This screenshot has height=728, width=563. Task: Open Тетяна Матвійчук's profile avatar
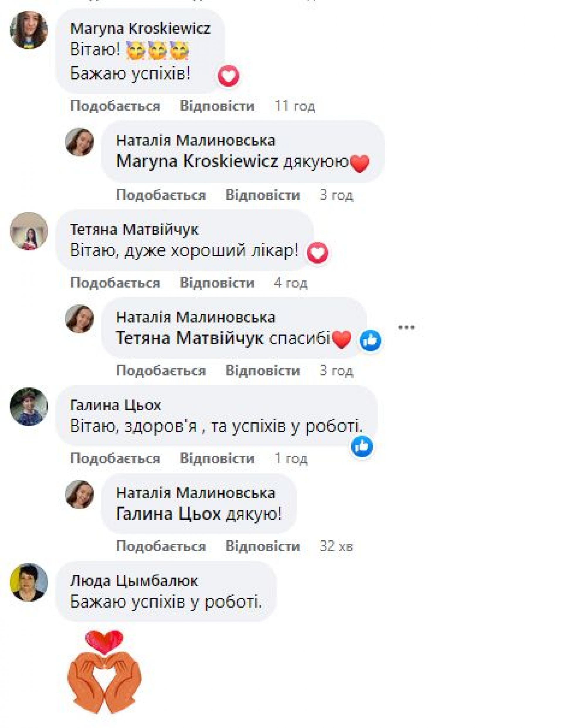pyautogui.click(x=29, y=231)
